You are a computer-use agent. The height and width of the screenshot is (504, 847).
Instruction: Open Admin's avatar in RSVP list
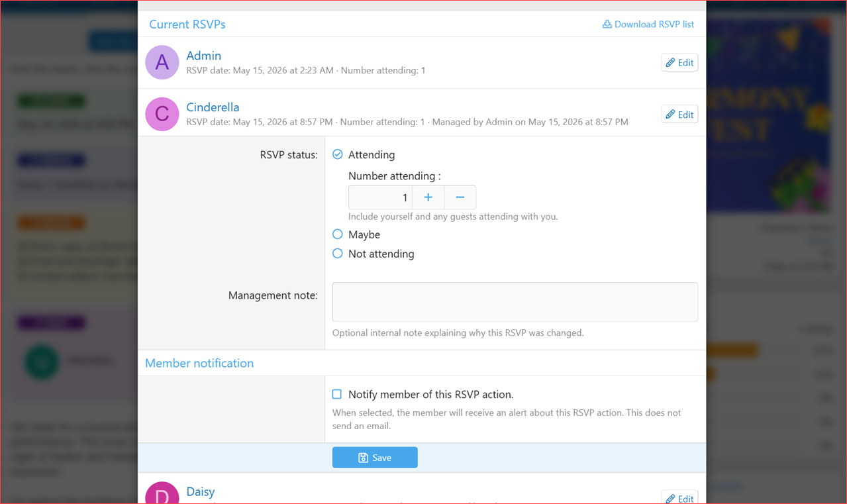(162, 62)
